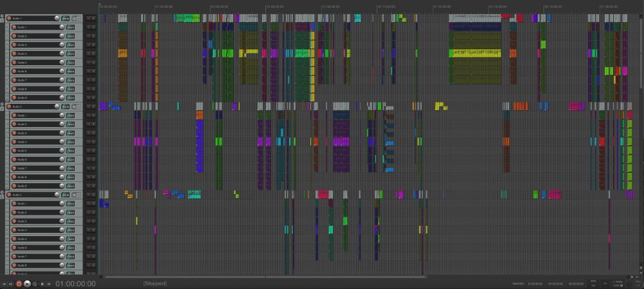Click green envelope button on Audio 5, third group
The image size is (644, 289).
[70, 239]
